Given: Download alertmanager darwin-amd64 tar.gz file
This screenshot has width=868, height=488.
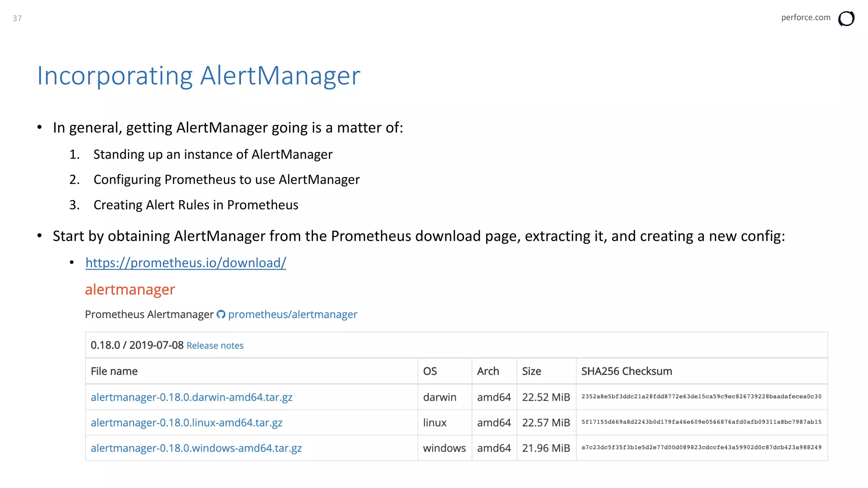Looking at the screenshot, I should [x=192, y=397].
